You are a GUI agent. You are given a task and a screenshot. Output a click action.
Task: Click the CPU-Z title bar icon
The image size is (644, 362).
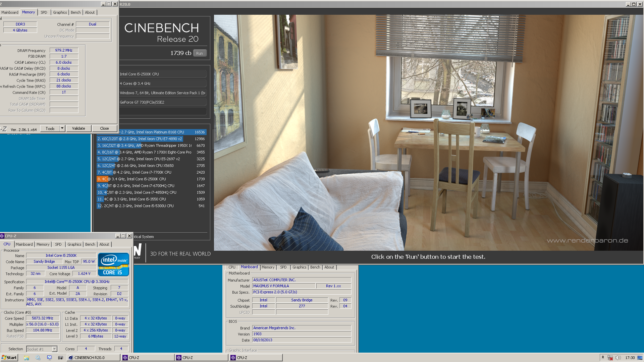click(x=2, y=236)
